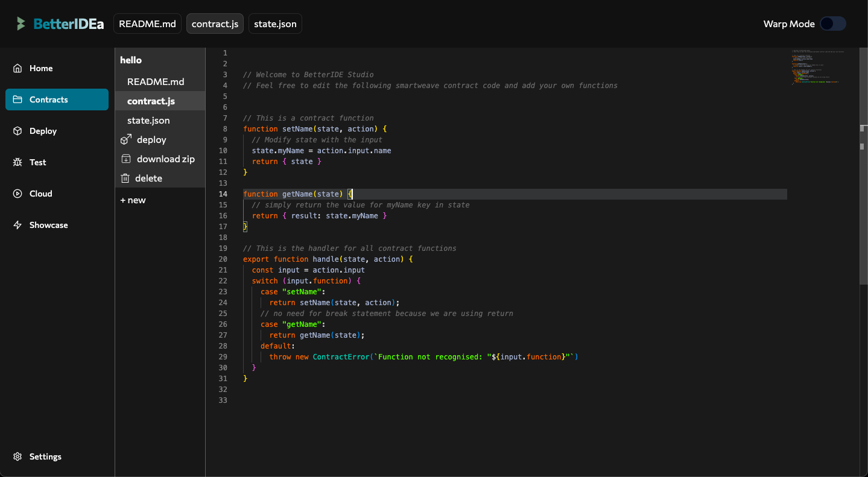
Task: Click the code minimap preview
Action: pos(817,68)
